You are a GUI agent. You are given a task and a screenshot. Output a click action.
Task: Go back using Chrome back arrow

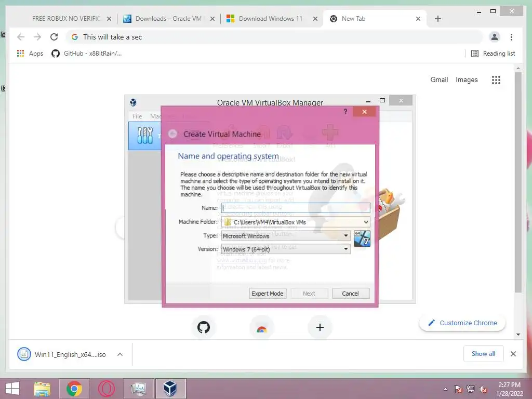[x=21, y=37]
